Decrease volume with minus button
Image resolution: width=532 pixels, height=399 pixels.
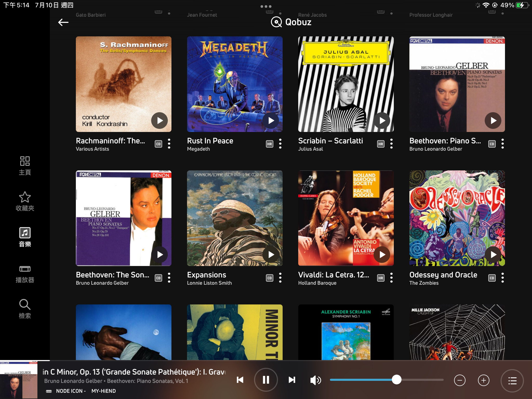pos(460,381)
